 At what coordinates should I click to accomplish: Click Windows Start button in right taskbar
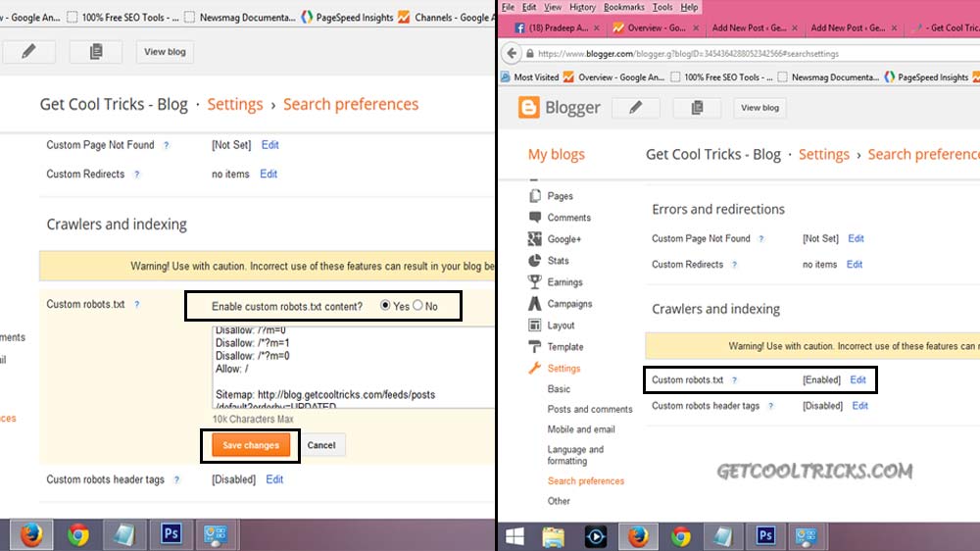tap(515, 536)
